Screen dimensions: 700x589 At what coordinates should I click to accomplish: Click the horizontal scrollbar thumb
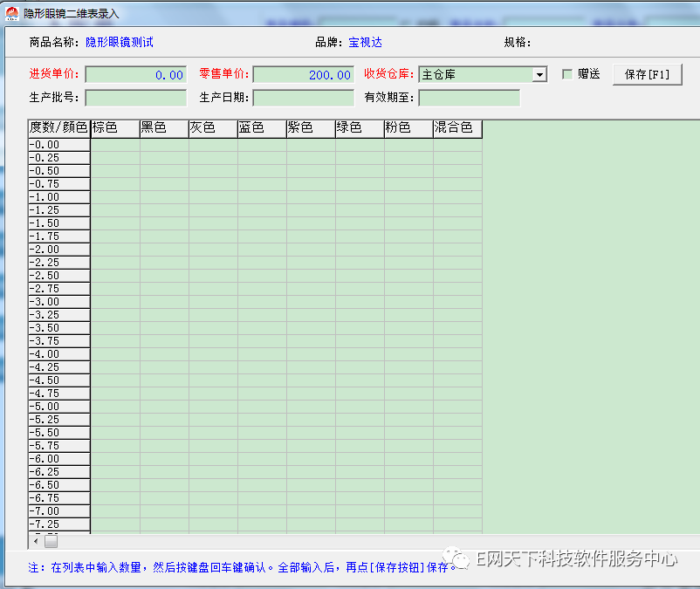[51, 541]
